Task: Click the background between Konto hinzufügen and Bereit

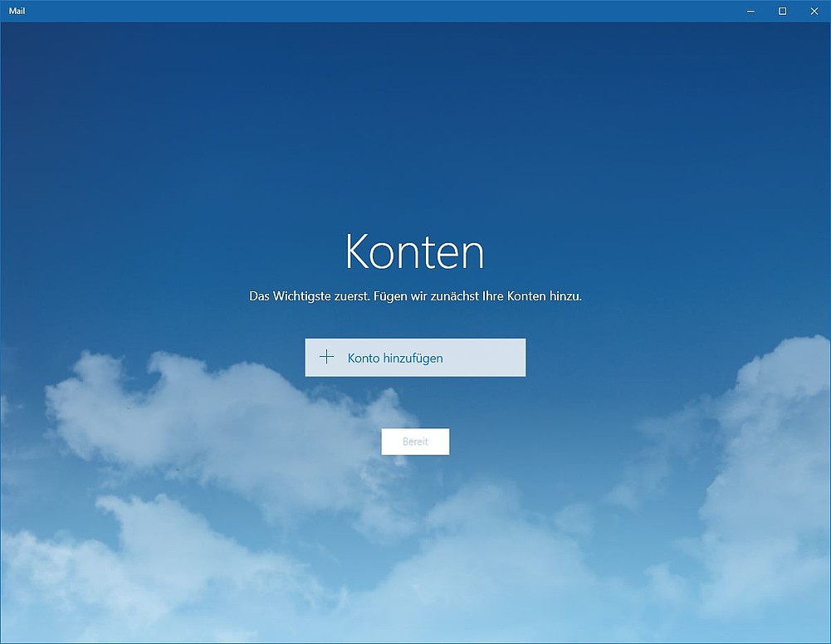Action: [415, 402]
